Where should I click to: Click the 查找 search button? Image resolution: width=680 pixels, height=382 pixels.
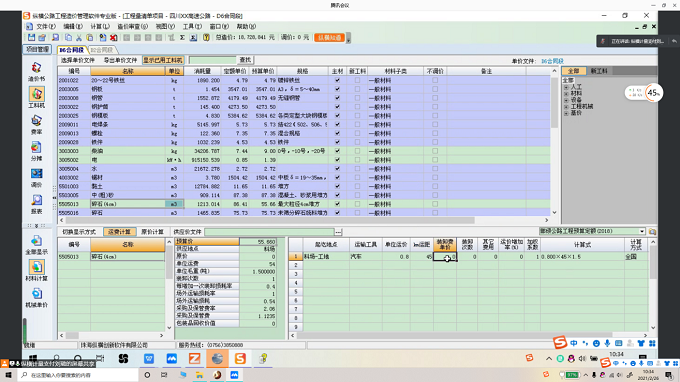click(x=245, y=60)
